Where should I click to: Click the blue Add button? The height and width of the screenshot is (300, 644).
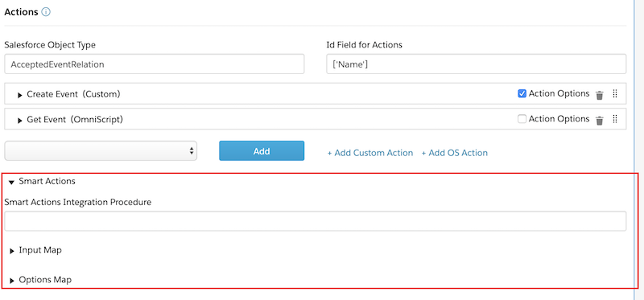(262, 150)
